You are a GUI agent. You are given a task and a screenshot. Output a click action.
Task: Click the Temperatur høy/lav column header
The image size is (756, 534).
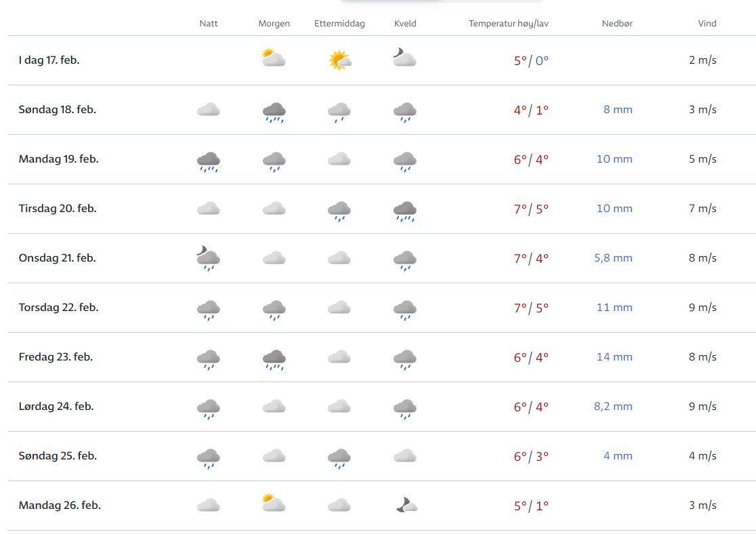click(508, 24)
